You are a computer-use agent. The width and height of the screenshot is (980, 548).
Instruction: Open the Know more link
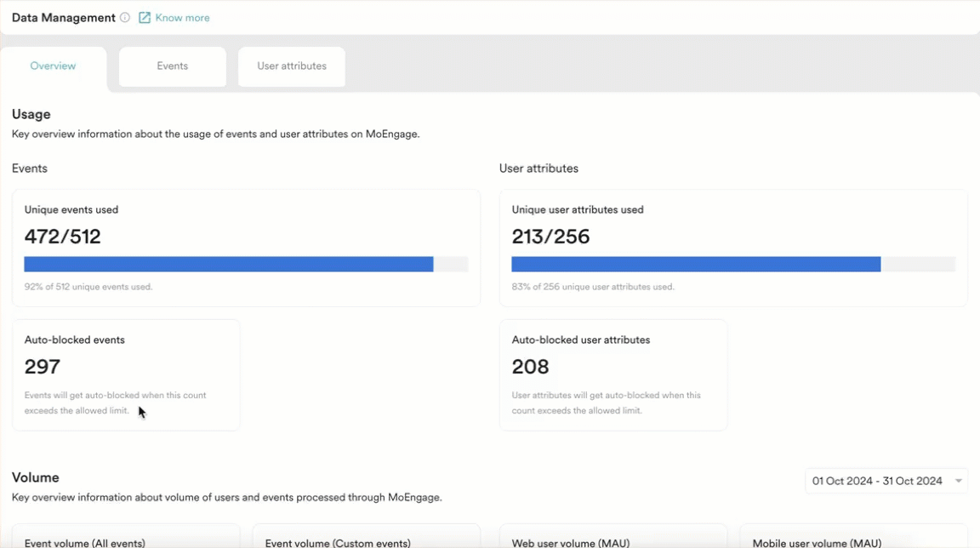pyautogui.click(x=182, y=18)
